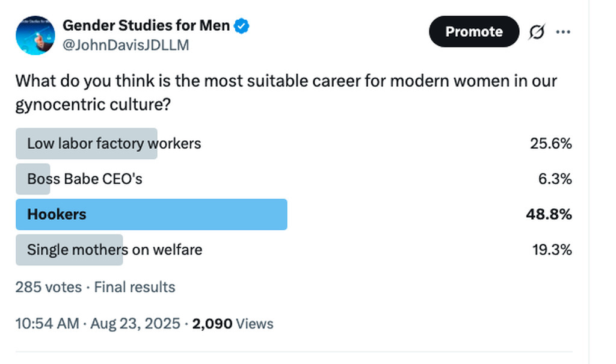This screenshot has height=364, width=616.
Task: Click the 19.3% result value
Action: click(x=552, y=250)
